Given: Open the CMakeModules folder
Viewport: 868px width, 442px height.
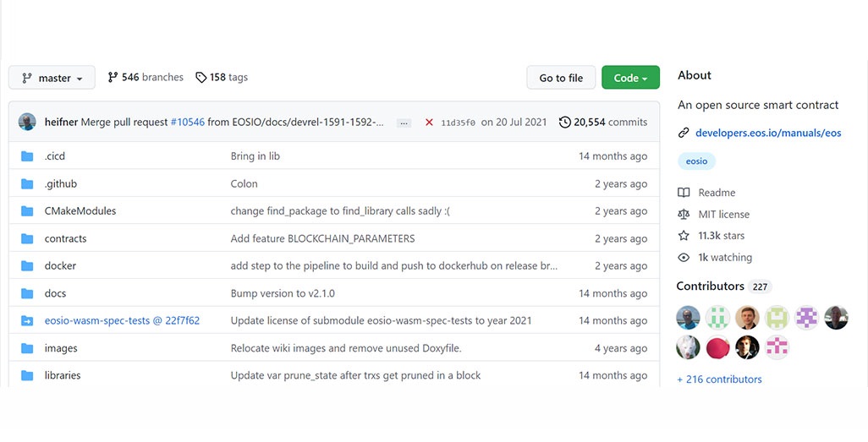Looking at the screenshot, I should [80, 210].
